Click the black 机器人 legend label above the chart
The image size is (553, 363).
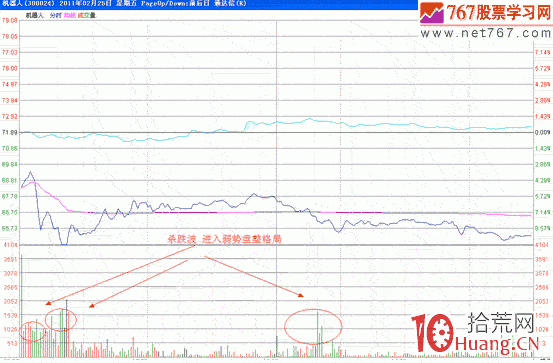pyautogui.click(x=35, y=16)
